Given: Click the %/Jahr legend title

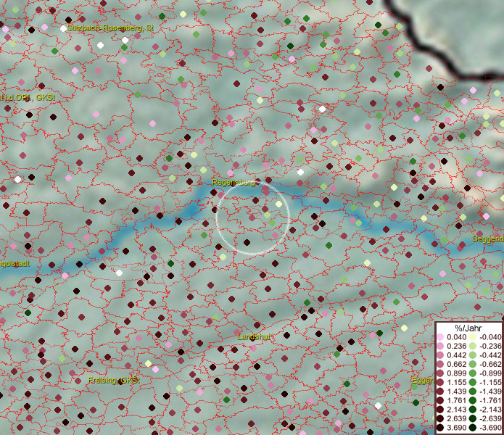Looking at the screenshot, I should click(x=468, y=328).
